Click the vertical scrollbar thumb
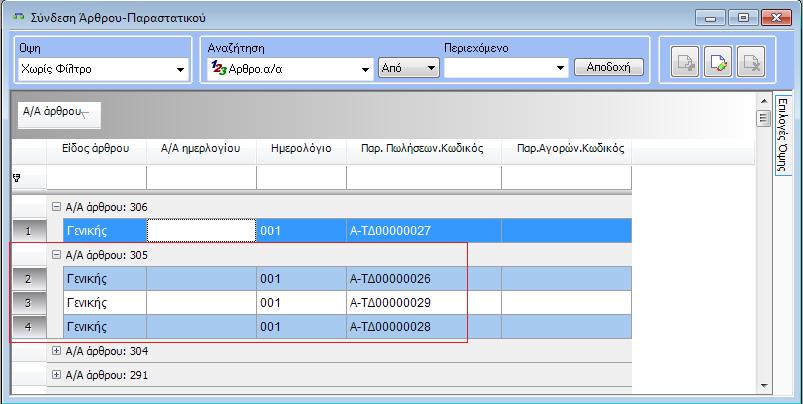 (x=763, y=118)
